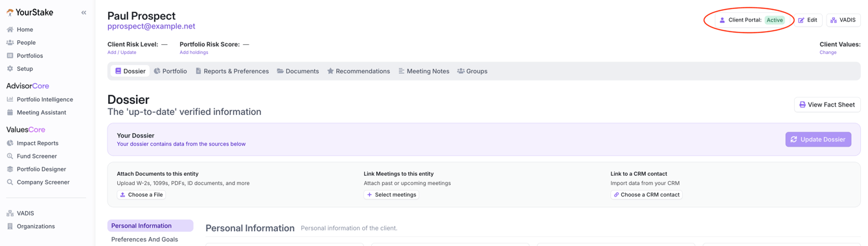Click the person icon beside Client Portal
Image resolution: width=868 pixels, height=246 pixels.
tap(722, 20)
